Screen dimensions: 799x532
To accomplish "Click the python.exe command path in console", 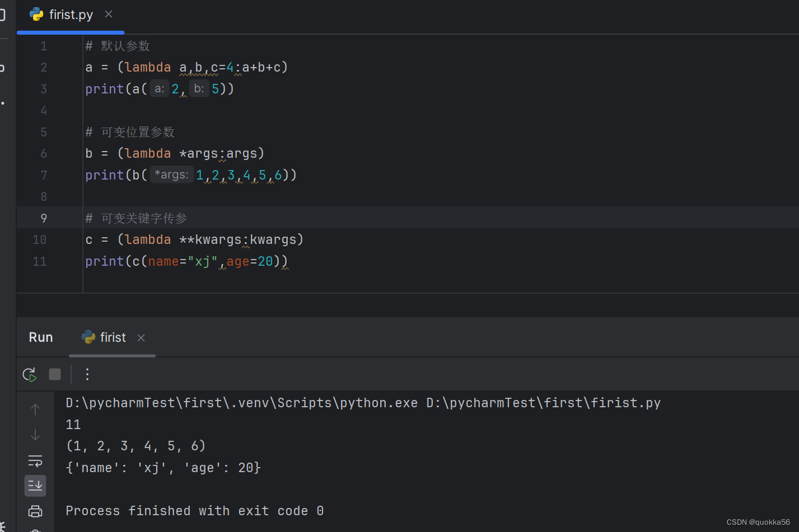I will coord(242,403).
